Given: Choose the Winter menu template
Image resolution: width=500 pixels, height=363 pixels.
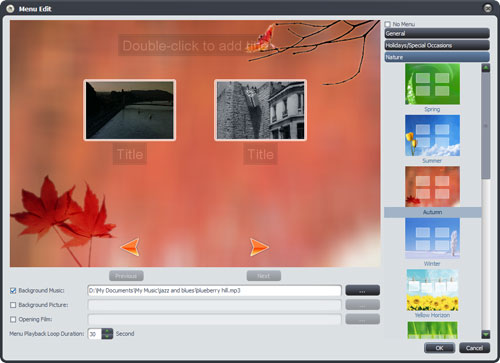Looking at the screenshot, I should [x=432, y=239].
